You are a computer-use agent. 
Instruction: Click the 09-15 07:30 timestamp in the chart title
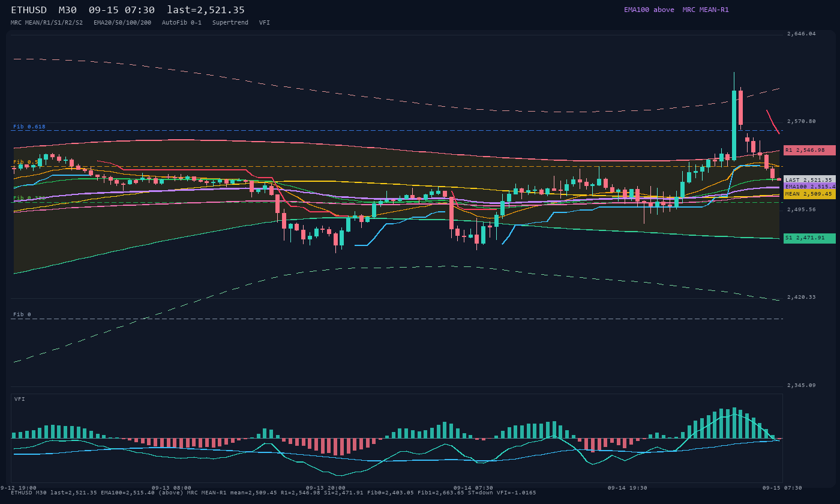click(x=122, y=10)
